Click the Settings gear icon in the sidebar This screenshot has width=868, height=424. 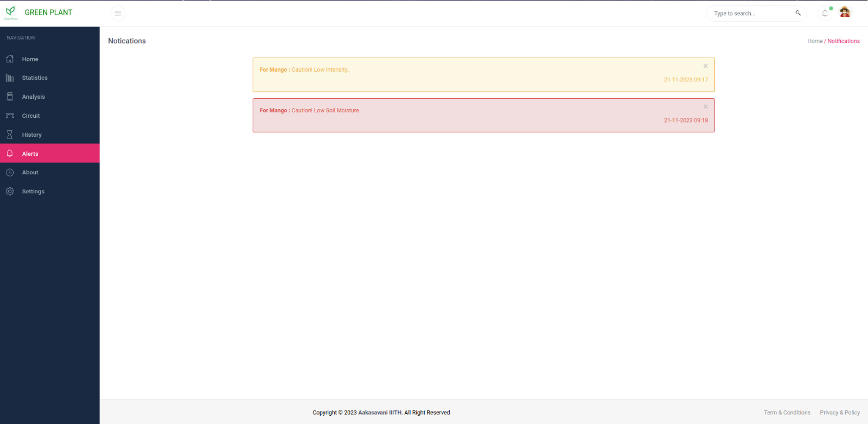pos(10,191)
